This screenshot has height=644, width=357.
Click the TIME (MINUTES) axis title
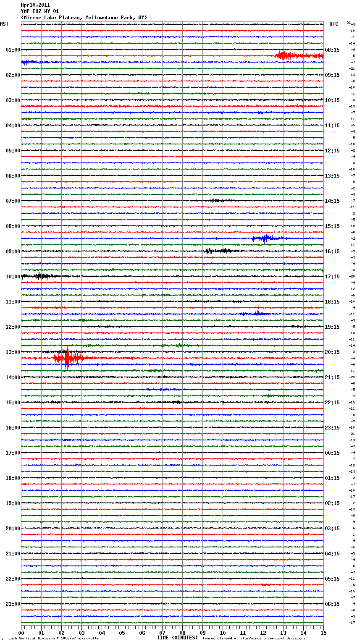[177, 638]
